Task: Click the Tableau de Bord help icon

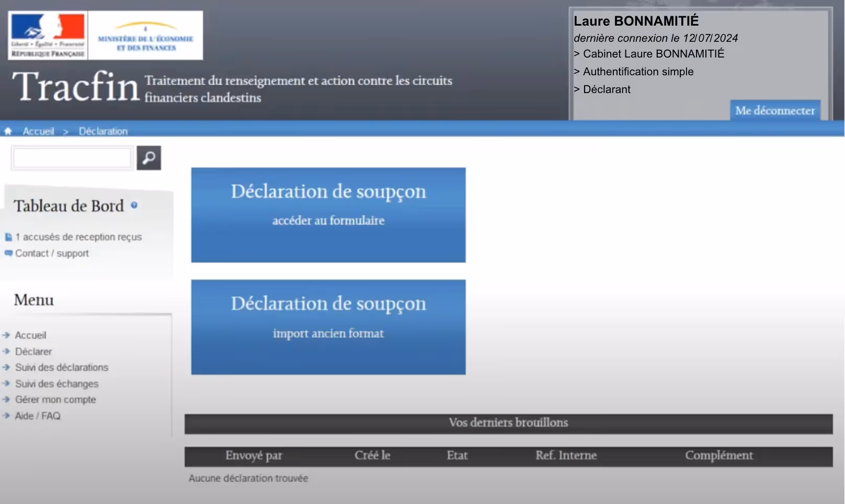Action: [x=134, y=205]
